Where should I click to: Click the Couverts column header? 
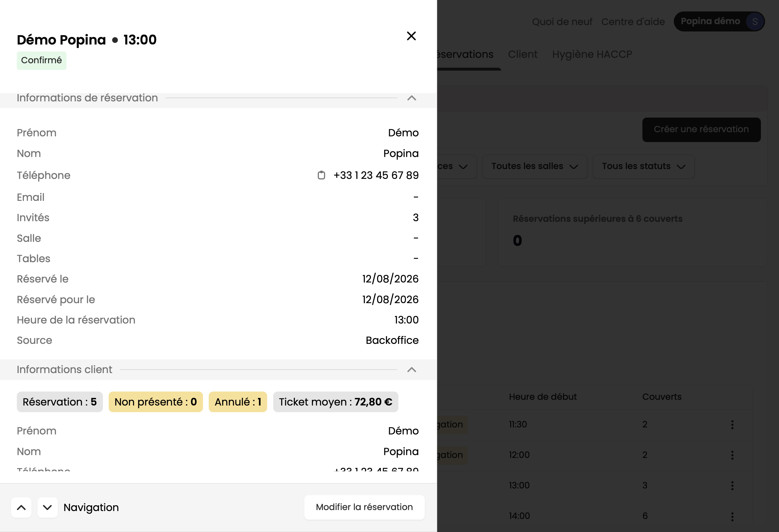(662, 397)
